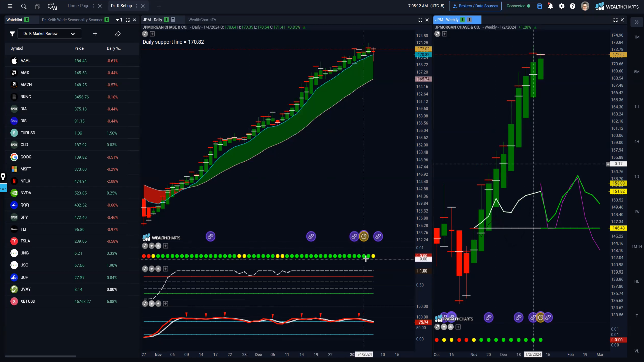The image size is (644, 362).
Task: Open the Watchlist panel number dropdown
Action: [x=119, y=20]
